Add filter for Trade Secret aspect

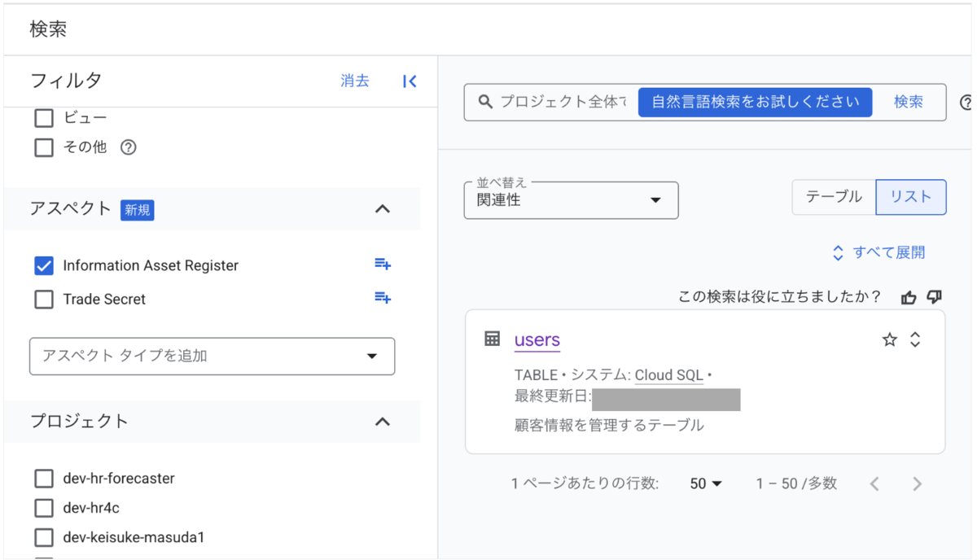pyautogui.click(x=382, y=298)
